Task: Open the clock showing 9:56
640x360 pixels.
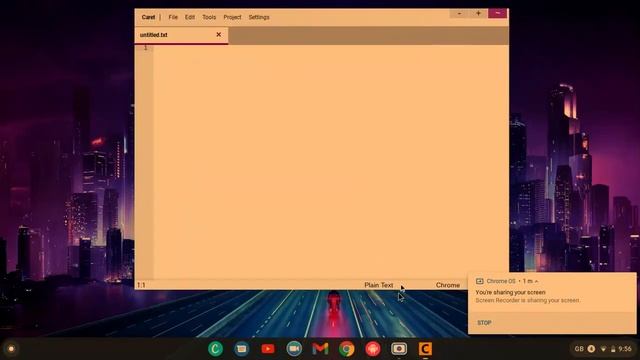Action: point(625,349)
